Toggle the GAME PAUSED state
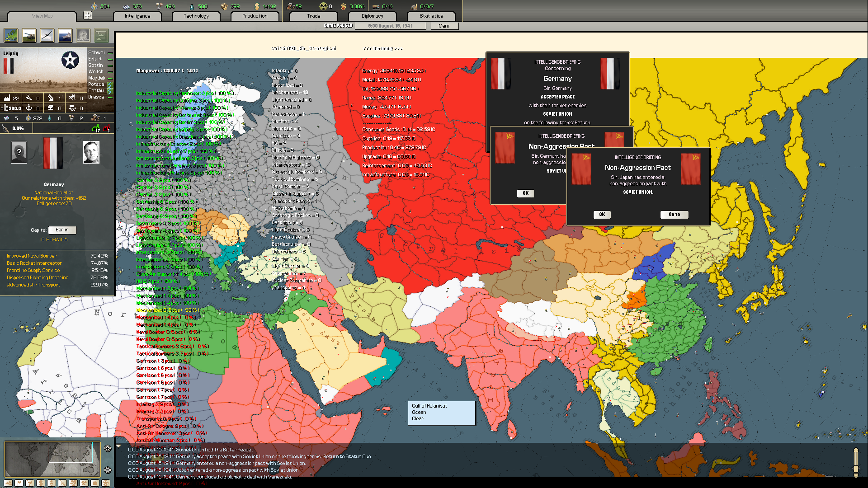 (x=338, y=26)
